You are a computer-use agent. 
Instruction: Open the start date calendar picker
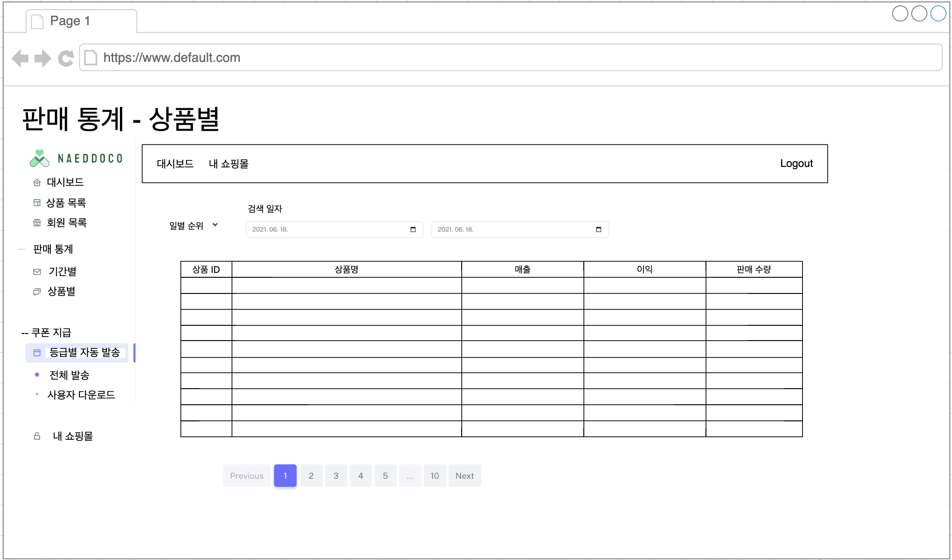tap(413, 229)
